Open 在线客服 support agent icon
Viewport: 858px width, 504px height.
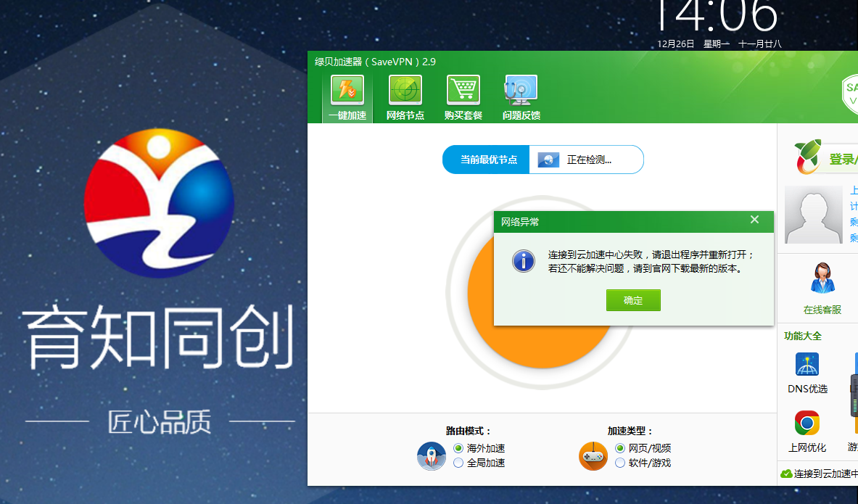click(x=822, y=278)
